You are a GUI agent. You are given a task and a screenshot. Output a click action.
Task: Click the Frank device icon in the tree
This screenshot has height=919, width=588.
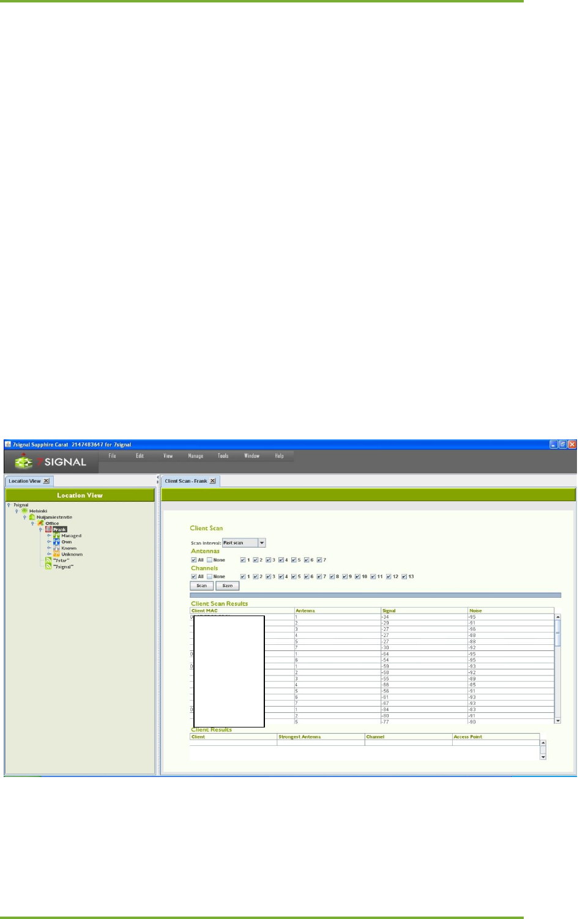(x=48, y=529)
